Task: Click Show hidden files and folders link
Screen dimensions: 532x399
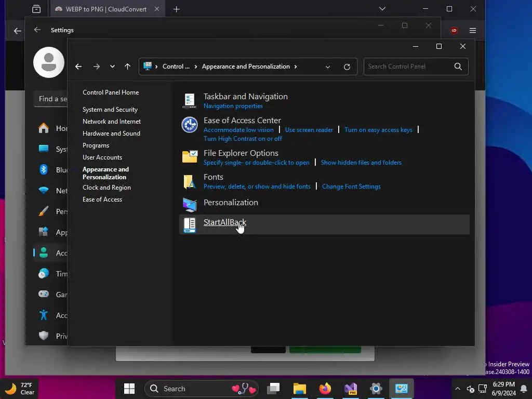Action: [361, 163]
